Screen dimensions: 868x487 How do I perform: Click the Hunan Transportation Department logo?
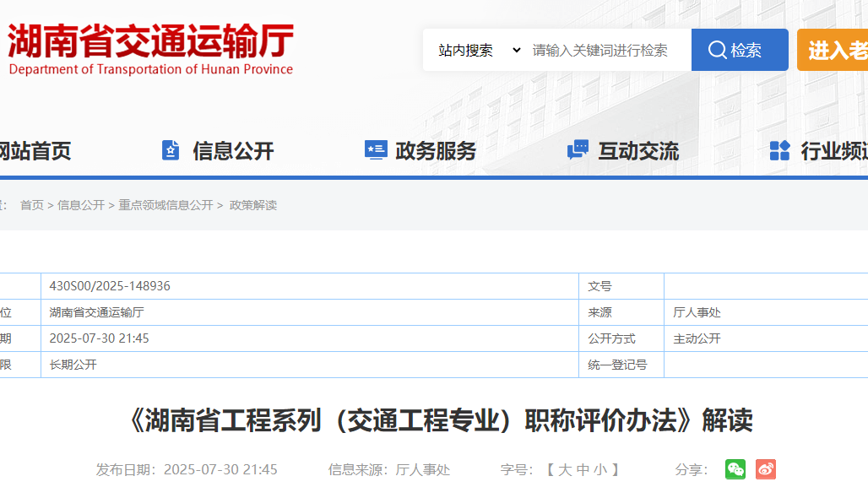[150, 46]
